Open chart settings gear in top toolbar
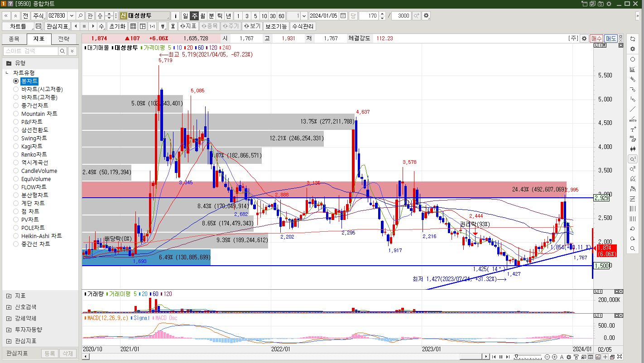644x363 pixels. 426,16
